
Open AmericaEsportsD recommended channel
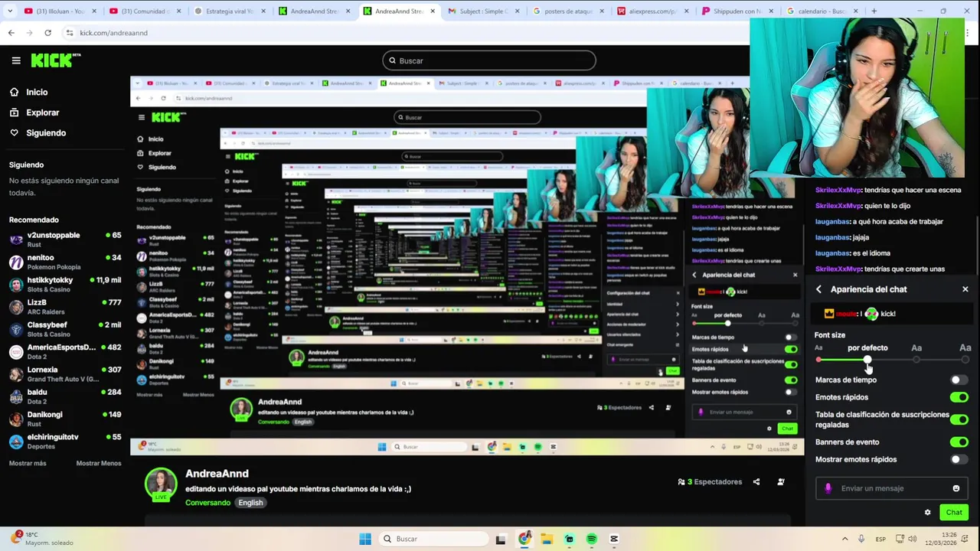[x=65, y=351]
